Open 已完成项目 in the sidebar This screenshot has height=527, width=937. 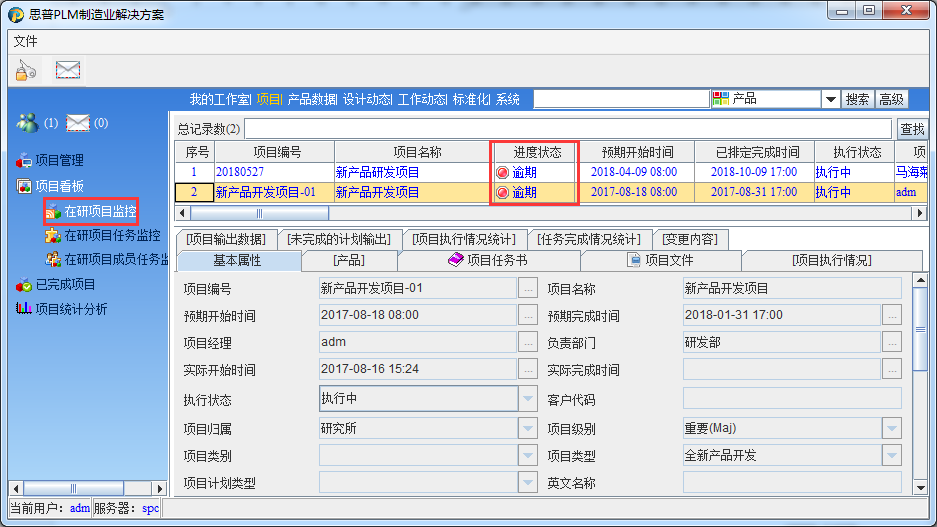[x=64, y=285]
